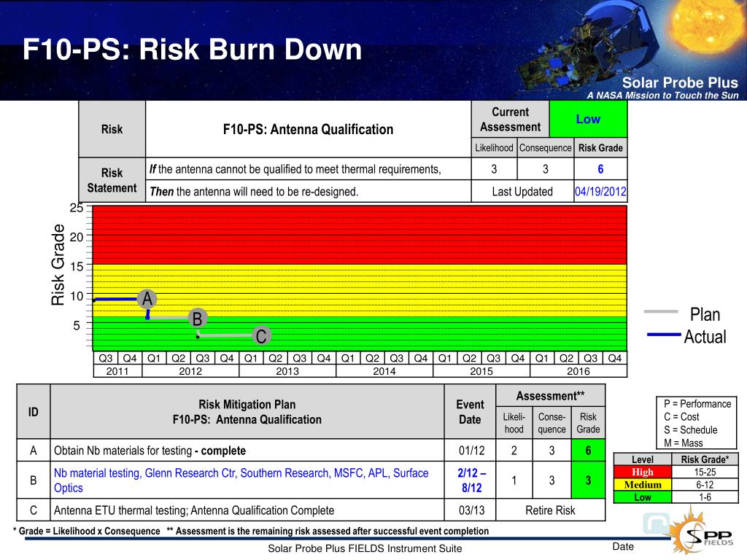Click the 25 tick on the y-axis
The height and width of the screenshot is (560, 747).
(76, 208)
